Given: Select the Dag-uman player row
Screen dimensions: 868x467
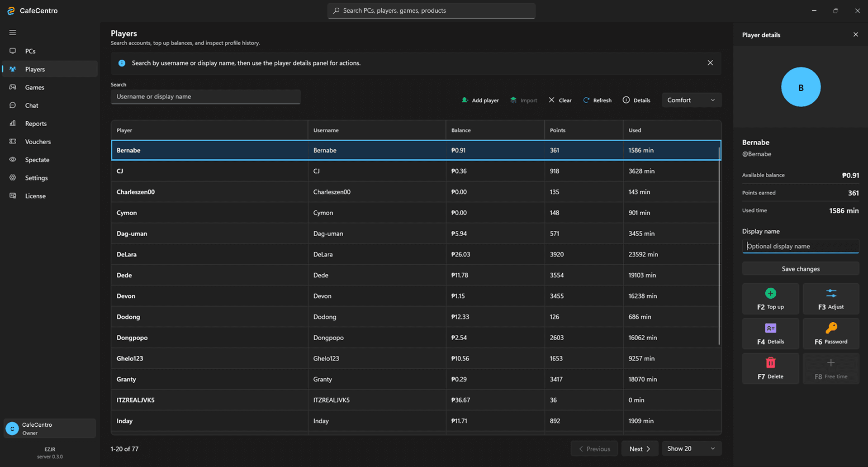Looking at the screenshot, I should (x=416, y=233).
